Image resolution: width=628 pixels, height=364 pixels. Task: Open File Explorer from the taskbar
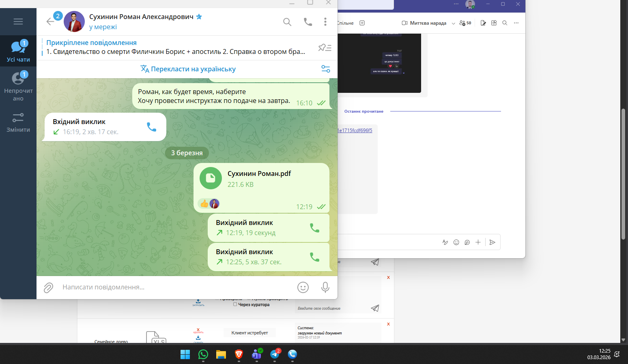click(x=221, y=354)
